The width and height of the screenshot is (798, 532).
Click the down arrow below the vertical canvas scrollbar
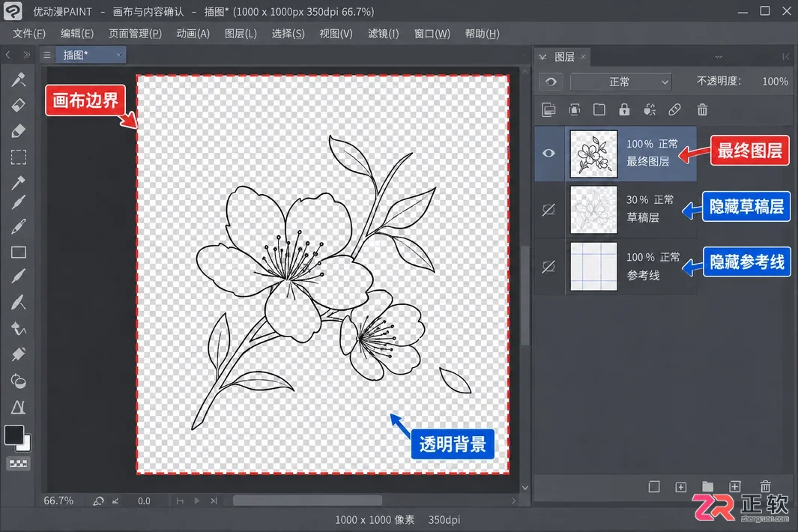pyautogui.click(x=525, y=488)
